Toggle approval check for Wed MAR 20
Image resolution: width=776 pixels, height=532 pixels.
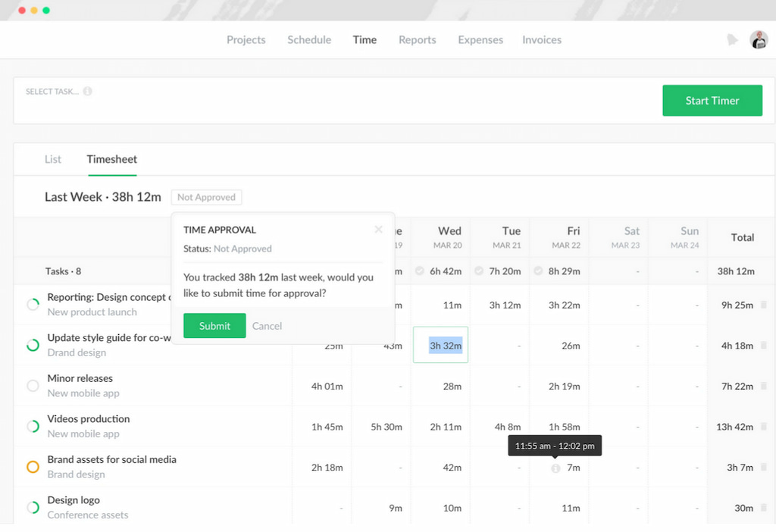pos(420,271)
